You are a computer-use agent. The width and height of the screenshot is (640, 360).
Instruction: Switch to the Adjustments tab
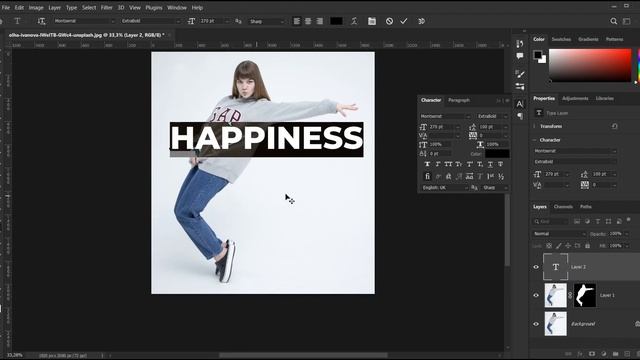coord(575,98)
